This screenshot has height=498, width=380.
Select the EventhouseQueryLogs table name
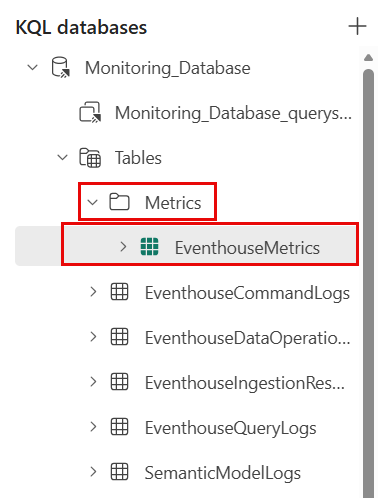click(x=231, y=428)
